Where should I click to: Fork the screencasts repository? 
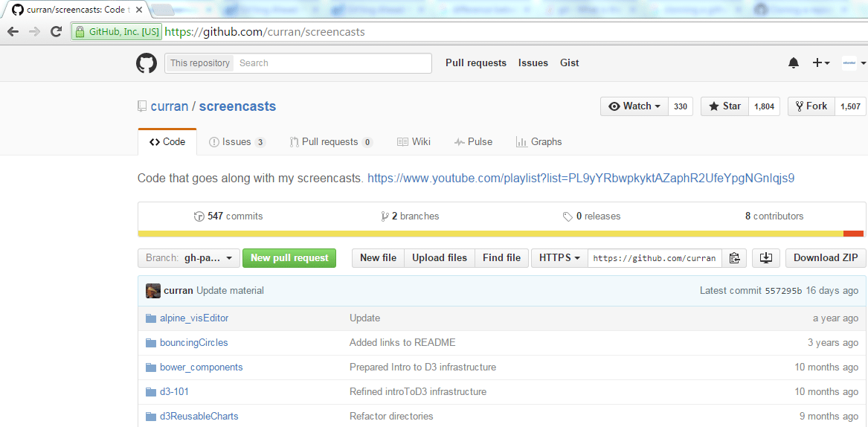click(x=811, y=106)
